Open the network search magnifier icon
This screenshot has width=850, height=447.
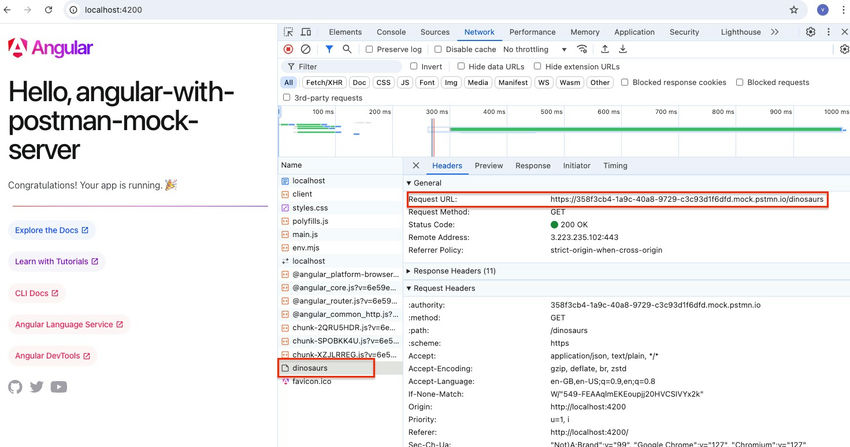click(347, 49)
